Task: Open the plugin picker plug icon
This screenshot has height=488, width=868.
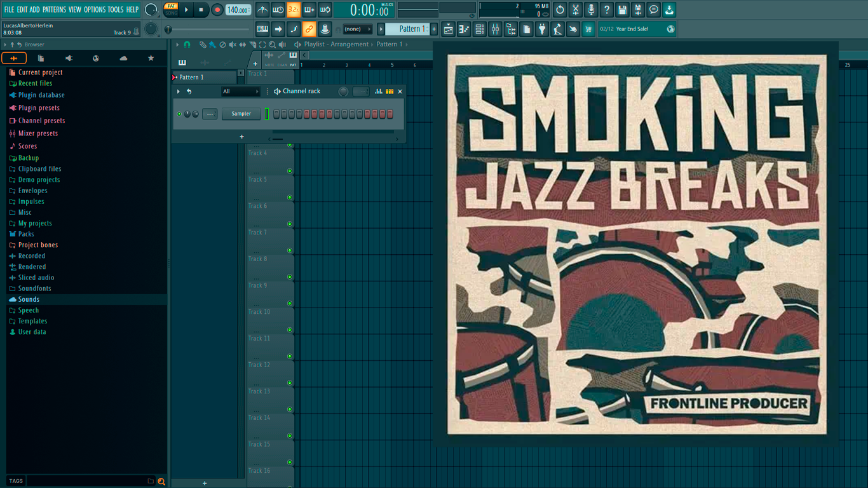Action: pos(542,29)
